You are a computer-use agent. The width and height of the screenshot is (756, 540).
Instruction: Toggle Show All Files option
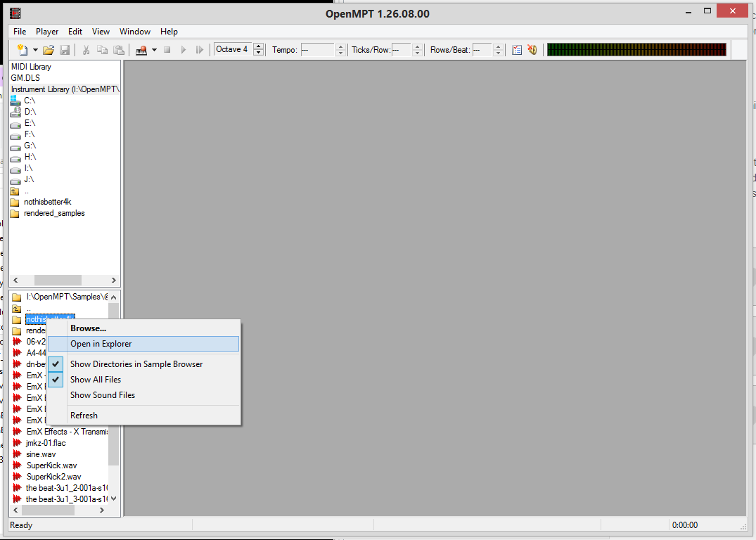click(x=143, y=380)
